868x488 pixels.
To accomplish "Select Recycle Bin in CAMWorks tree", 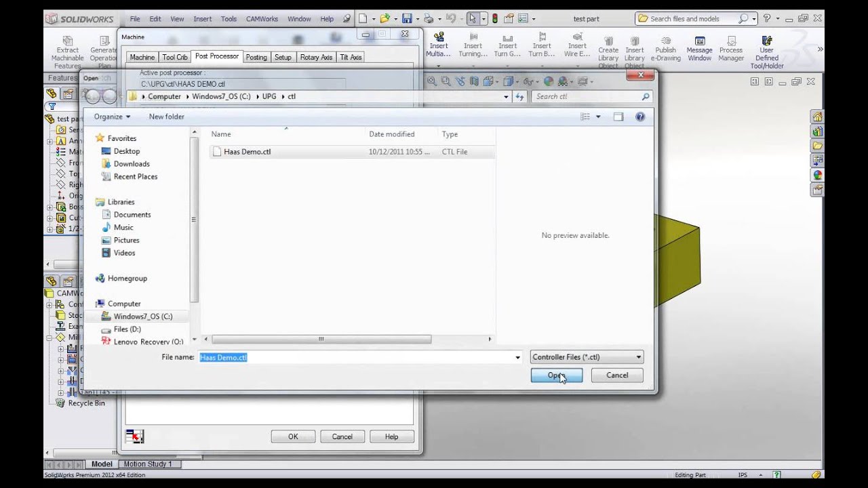I will pos(81,403).
